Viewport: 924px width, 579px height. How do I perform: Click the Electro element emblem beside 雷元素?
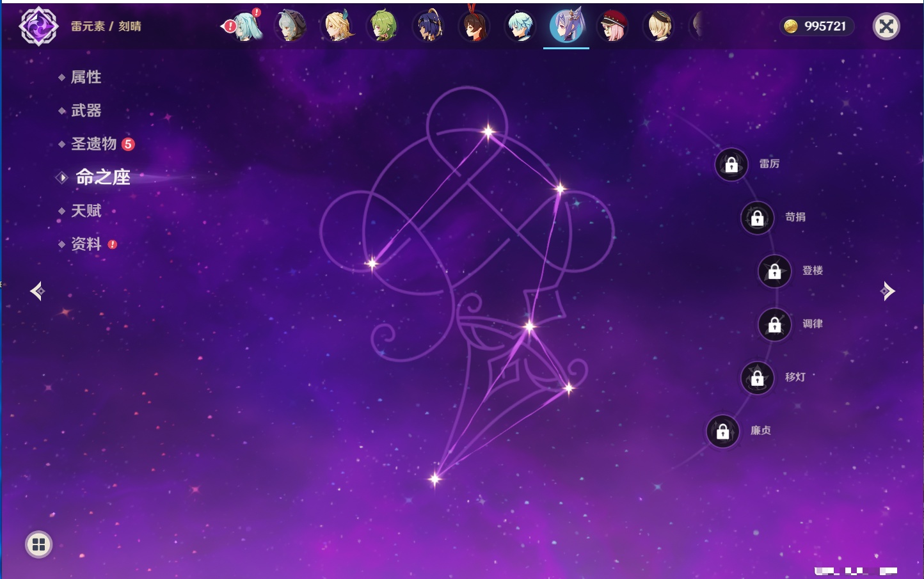[x=38, y=26]
